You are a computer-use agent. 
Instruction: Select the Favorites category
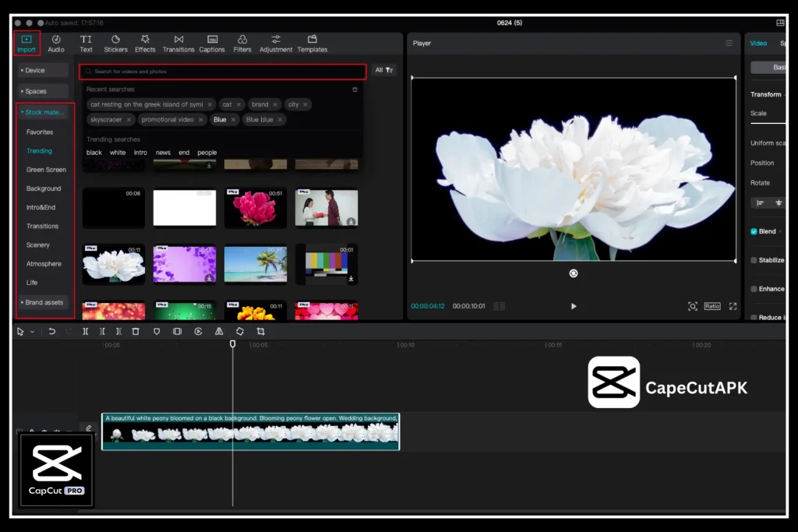coord(40,132)
